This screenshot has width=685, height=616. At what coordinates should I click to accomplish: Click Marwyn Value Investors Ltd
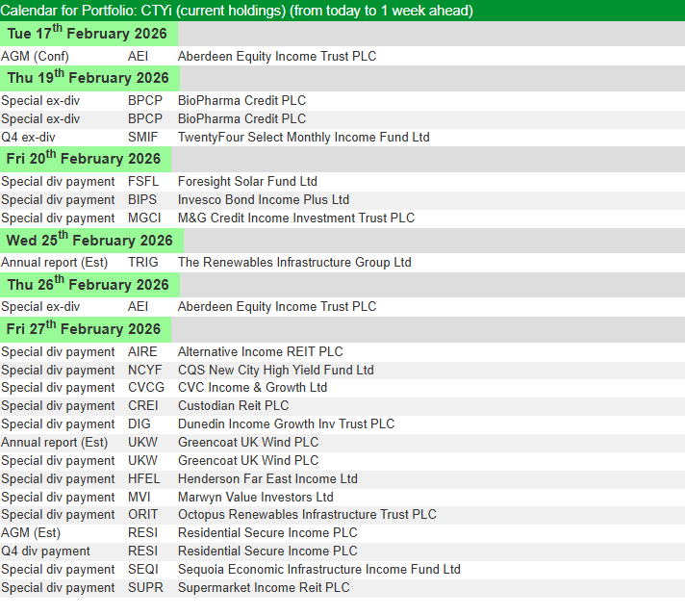click(x=255, y=498)
